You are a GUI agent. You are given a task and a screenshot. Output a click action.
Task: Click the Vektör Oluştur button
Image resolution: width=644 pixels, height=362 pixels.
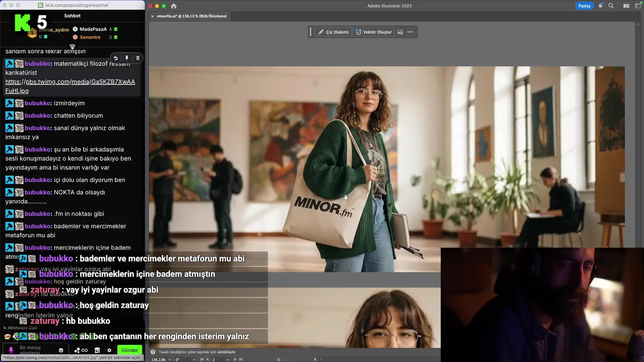(x=373, y=32)
